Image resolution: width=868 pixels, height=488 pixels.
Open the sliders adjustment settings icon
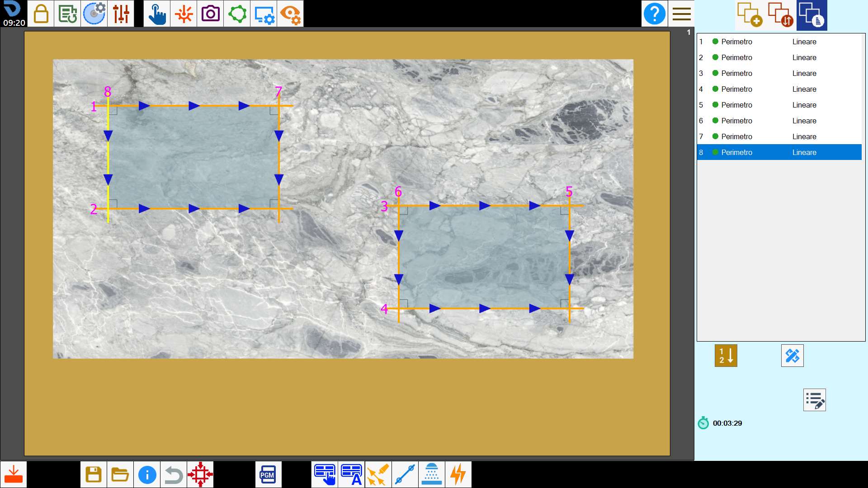(121, 14)
